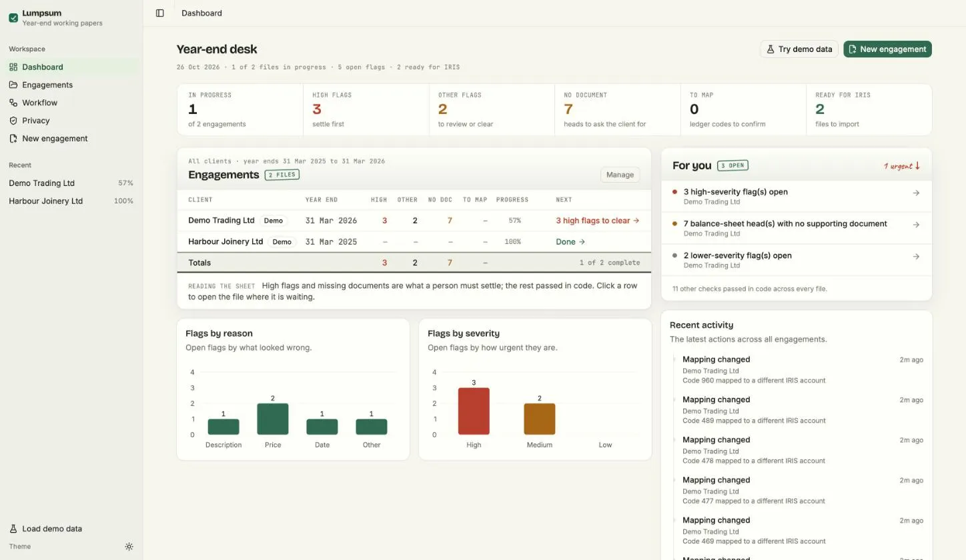
Task: Click the Price bar in Flags by reason
Action: point(273,419)
